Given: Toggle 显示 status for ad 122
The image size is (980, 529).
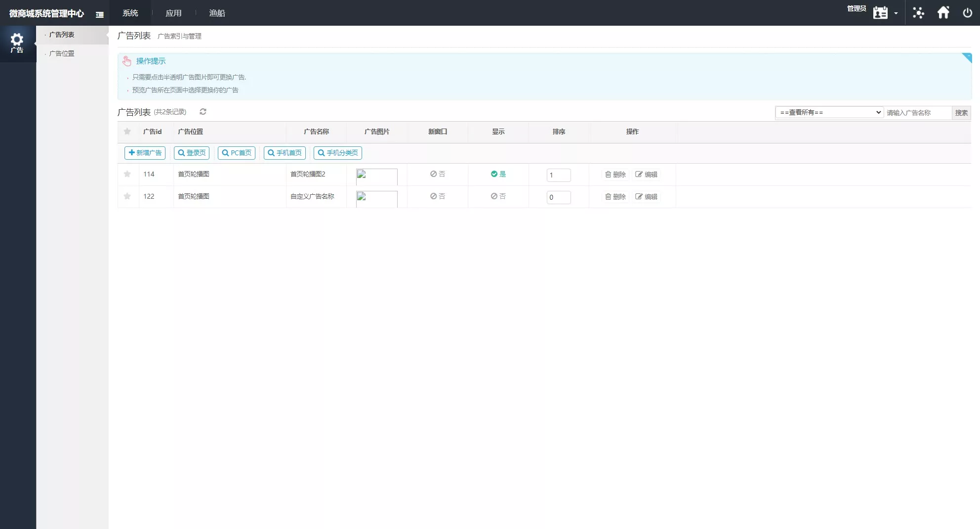Looking at the screenshot, I should point(498,196).
